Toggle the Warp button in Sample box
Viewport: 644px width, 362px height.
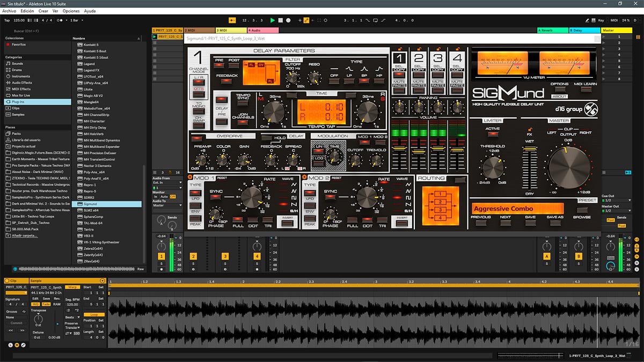71,287
